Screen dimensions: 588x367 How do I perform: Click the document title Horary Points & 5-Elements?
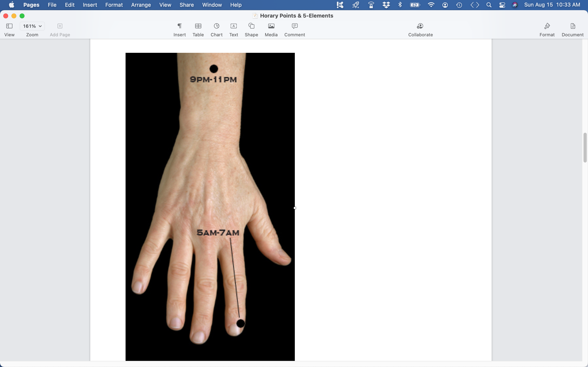coord(296,16)
